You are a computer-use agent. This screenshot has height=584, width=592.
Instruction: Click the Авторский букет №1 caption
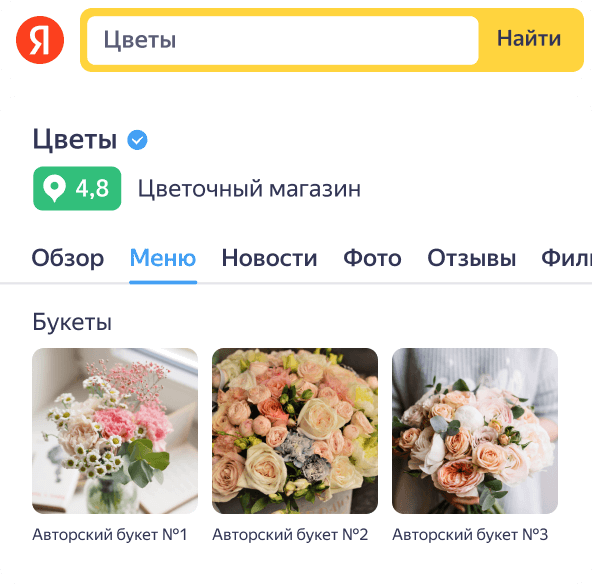(110, 535)
